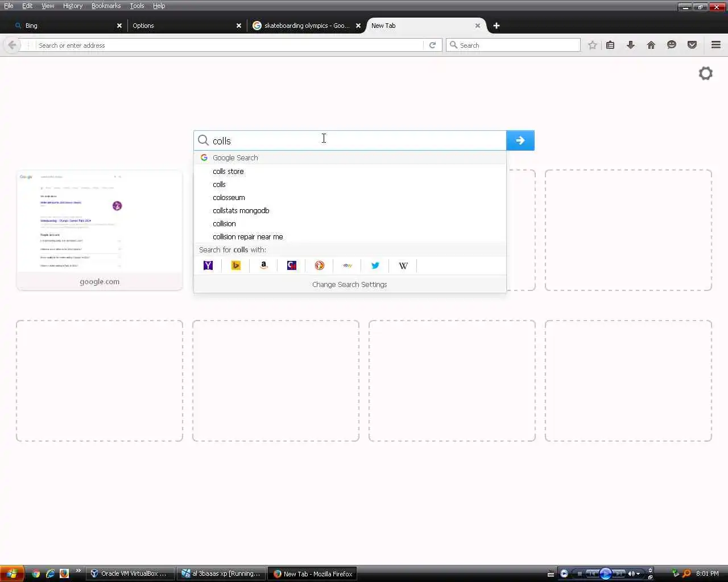Image resolution: width=728 pixels, height=582 pixels.
Task: Open the Windows Start button
Action: (11, 573)
